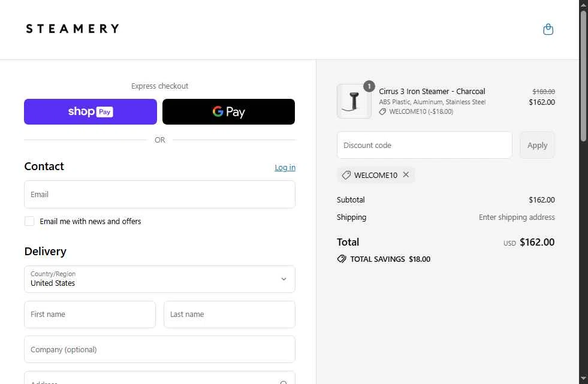Focus the Company (optional) field
This screenshot has width=588, height=384.
pos(160,349)
